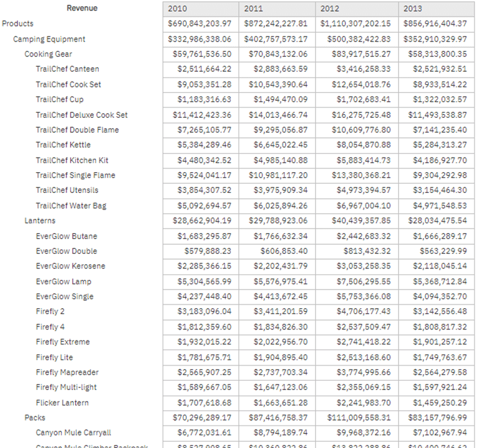Select the Firefly 4 row label

[x=50, y=327]
